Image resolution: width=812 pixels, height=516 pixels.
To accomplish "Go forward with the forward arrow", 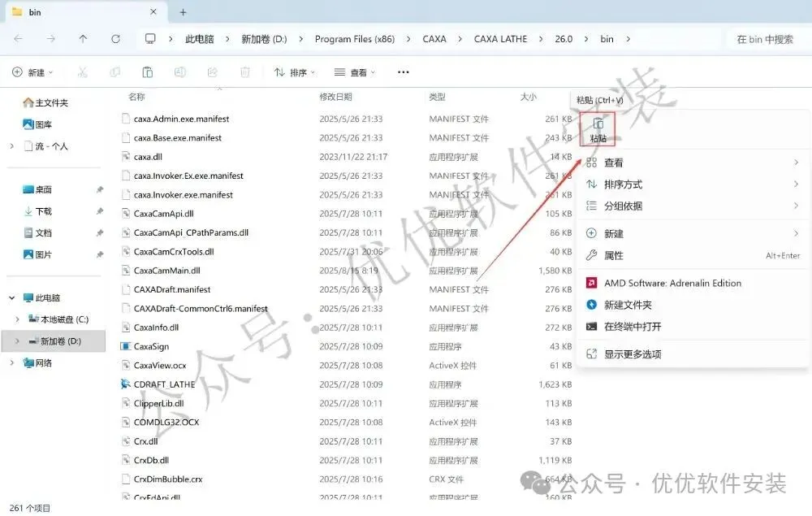I will click(x=50, y=39).
